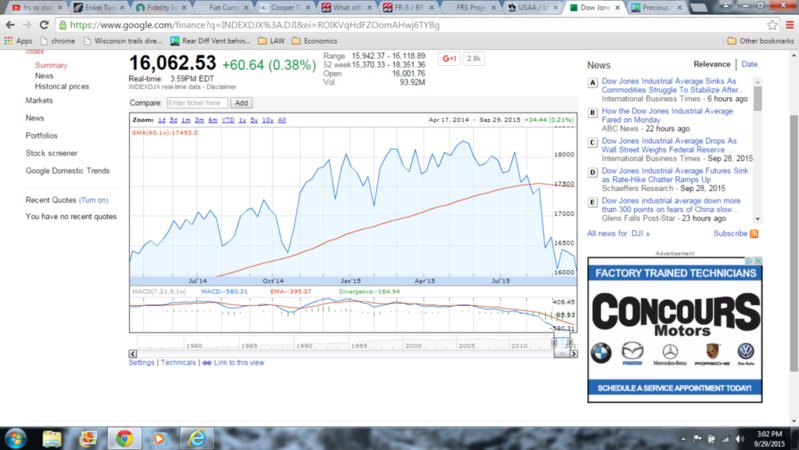Open the Action Center flag icon in tray

coord(697,439)
